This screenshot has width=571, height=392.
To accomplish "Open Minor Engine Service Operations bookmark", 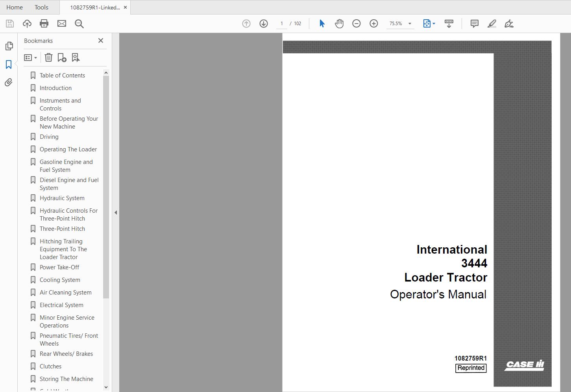I will coord(67,322).
